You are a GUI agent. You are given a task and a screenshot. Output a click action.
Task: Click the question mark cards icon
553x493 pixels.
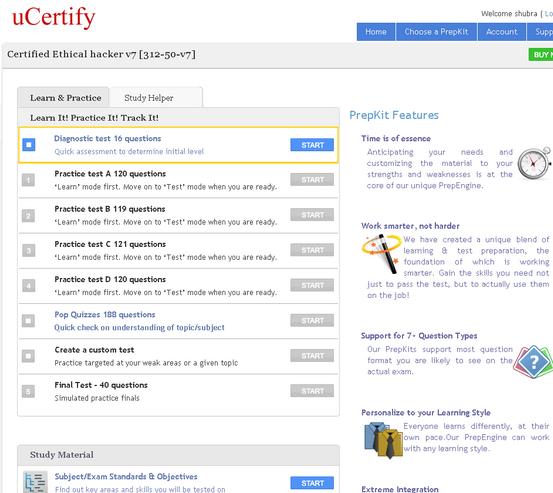[x=533, y=361]
